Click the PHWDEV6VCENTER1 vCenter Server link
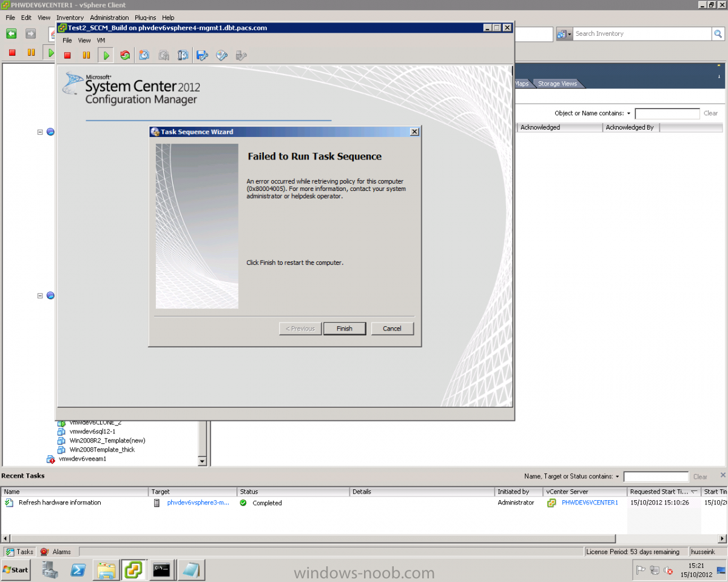This screenshot has width=728, height=582. pyautogui.click(x=590, y=503)
